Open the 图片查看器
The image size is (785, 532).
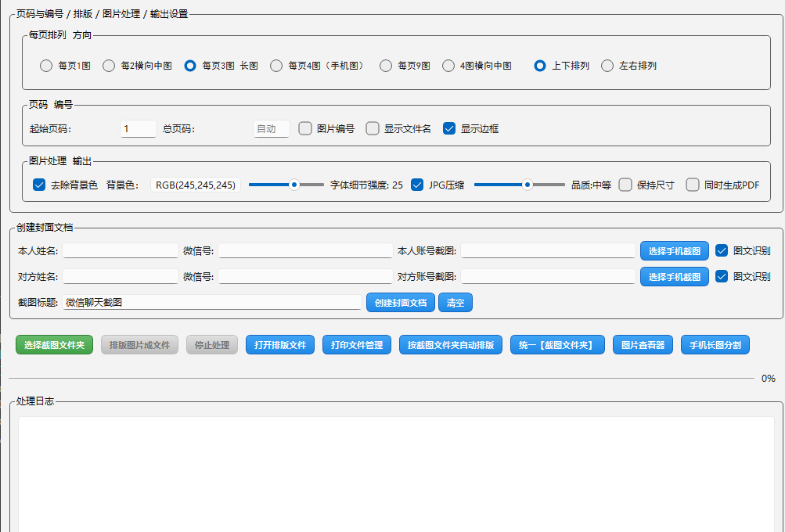click(x=643, y=345)
